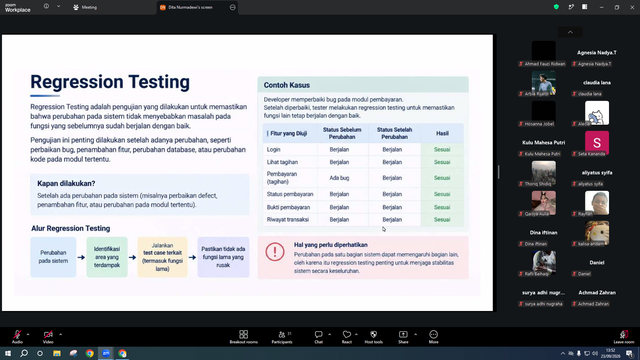Show hidden system tray icons chevron

(x=562, y=353)
